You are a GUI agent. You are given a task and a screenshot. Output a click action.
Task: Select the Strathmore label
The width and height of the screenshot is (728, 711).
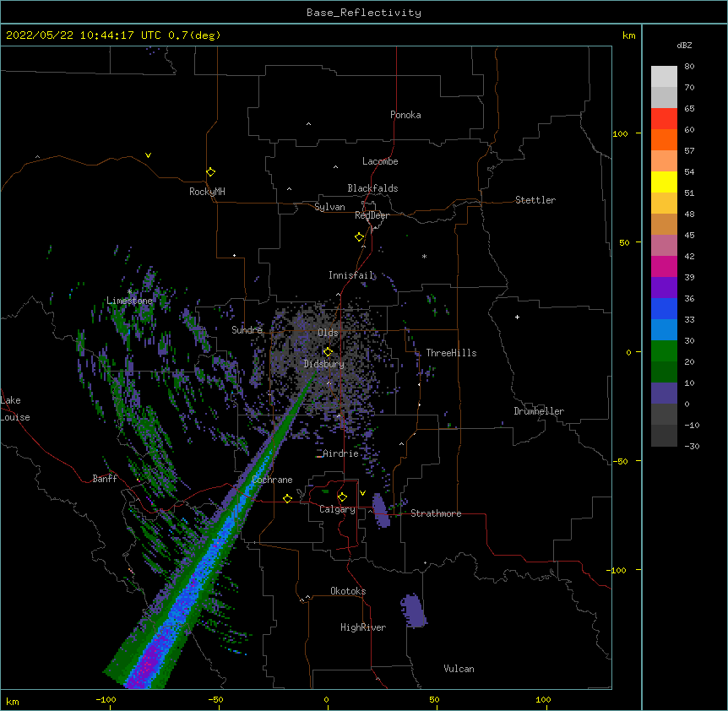click(x=436, y=513)
